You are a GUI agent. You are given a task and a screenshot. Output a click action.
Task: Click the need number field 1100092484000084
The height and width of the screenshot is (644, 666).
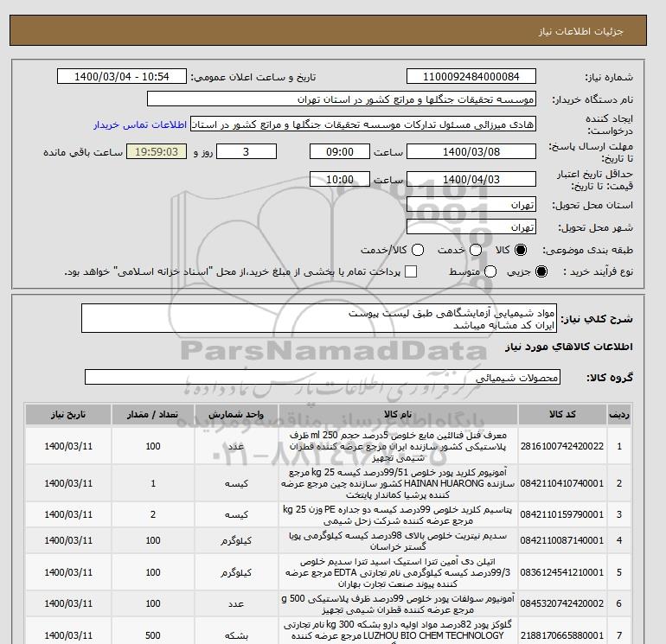coord(471,76)
